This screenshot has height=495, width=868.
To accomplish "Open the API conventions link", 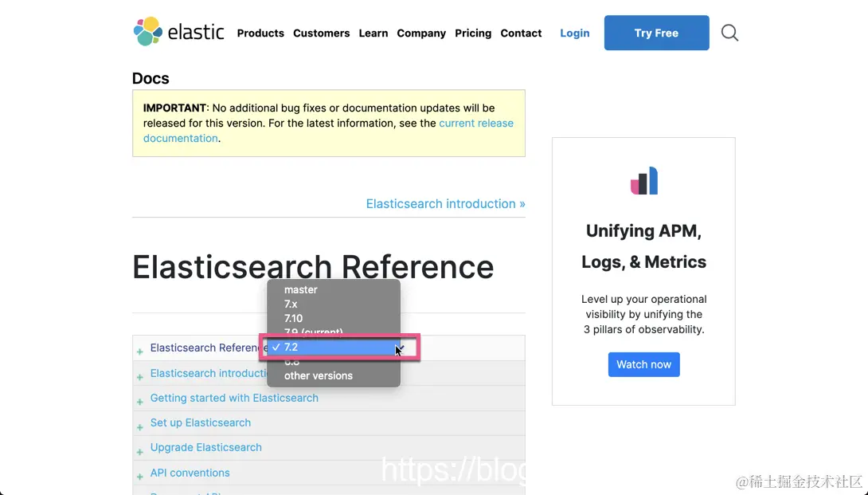I will [190, 473].
